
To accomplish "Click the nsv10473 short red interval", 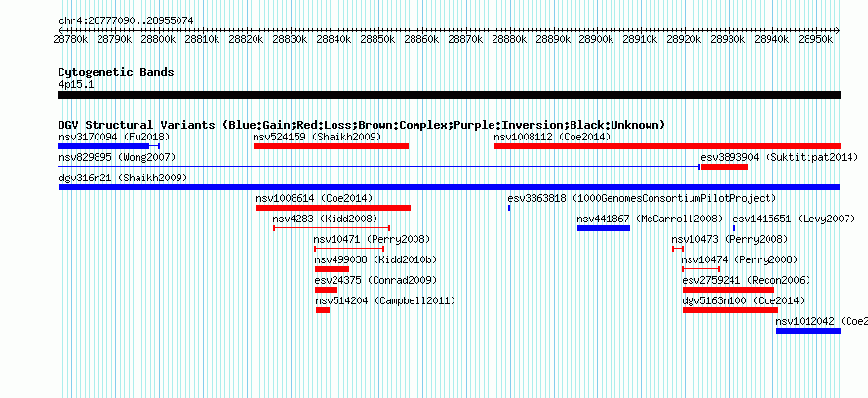I will pos(678,249).
